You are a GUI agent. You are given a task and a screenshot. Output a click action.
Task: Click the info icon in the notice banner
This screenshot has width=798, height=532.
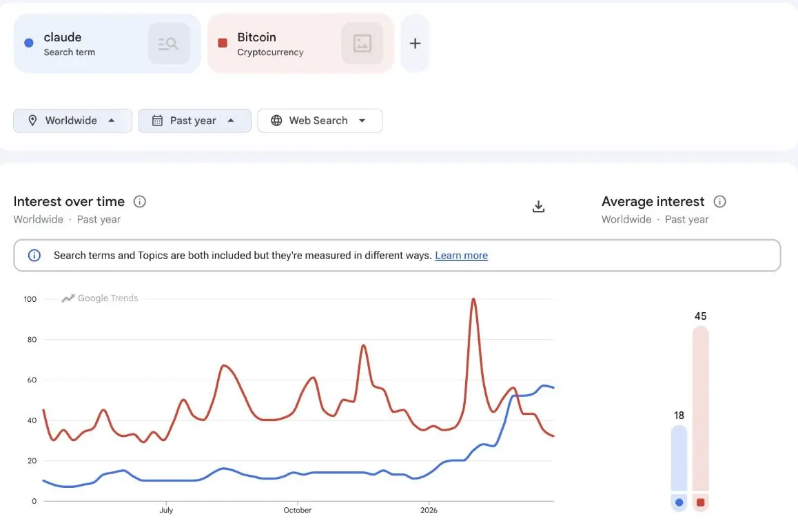pyautogui.click(x=34, y=256)
